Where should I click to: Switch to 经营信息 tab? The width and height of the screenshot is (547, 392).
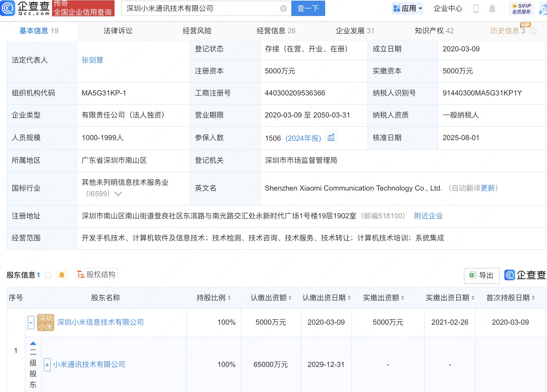[x=276, y=31]
